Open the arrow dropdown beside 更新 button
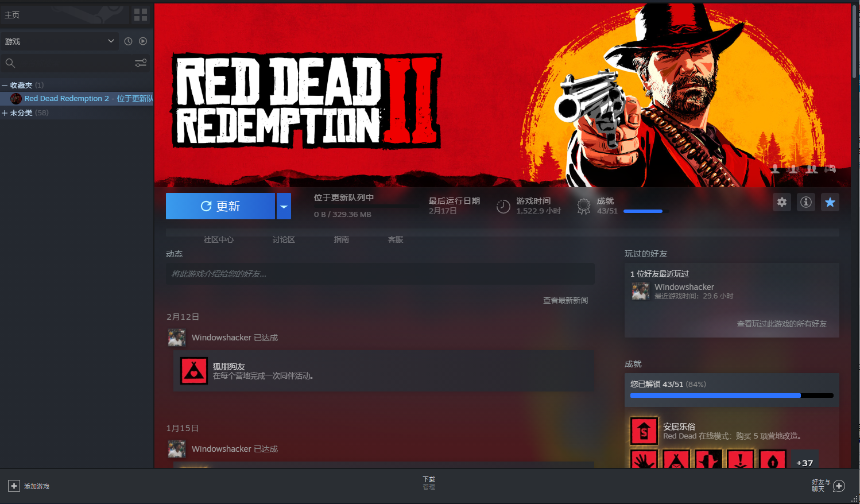The width and height of the screenshot is (860, 504). [284, 206]
